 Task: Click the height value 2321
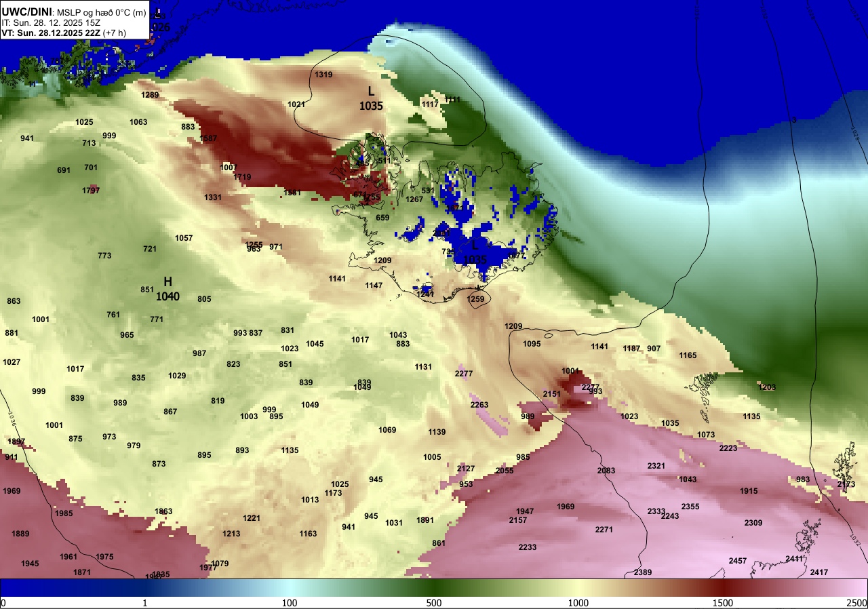pyautogui.click(x=656, y=466)
